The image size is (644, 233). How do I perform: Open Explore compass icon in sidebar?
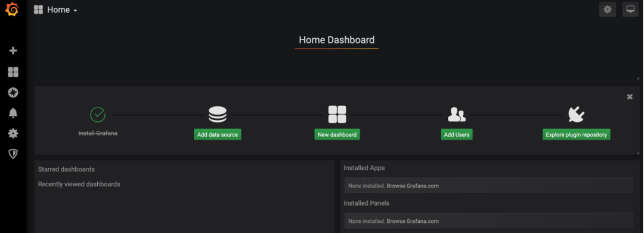point(13,93)
